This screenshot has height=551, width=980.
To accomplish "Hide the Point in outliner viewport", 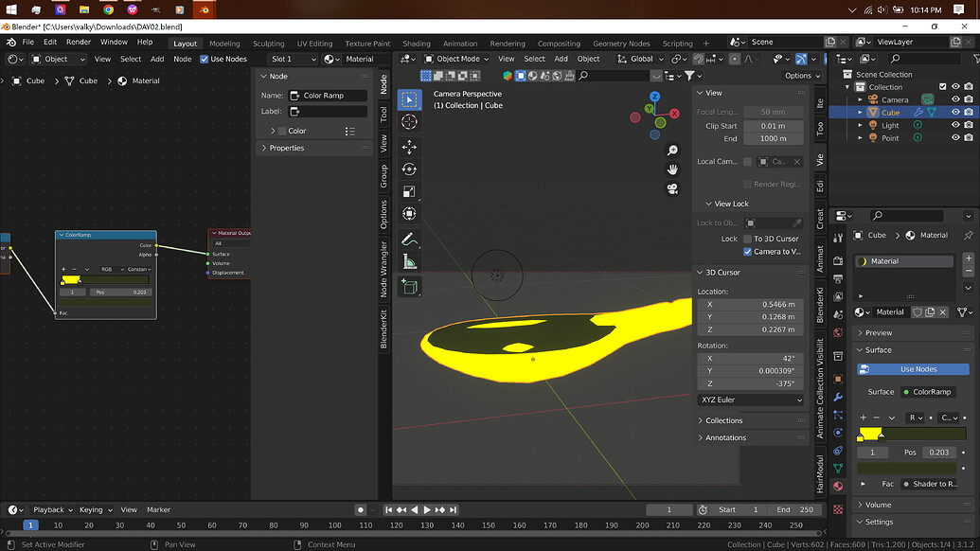I will click(x=955, y=138).
